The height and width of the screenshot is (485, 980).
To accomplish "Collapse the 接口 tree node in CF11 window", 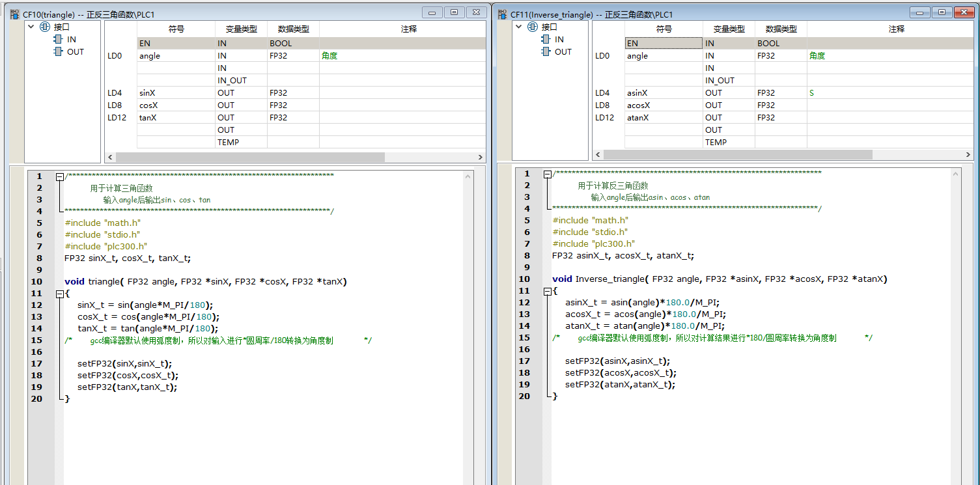I will click(518, 27).
